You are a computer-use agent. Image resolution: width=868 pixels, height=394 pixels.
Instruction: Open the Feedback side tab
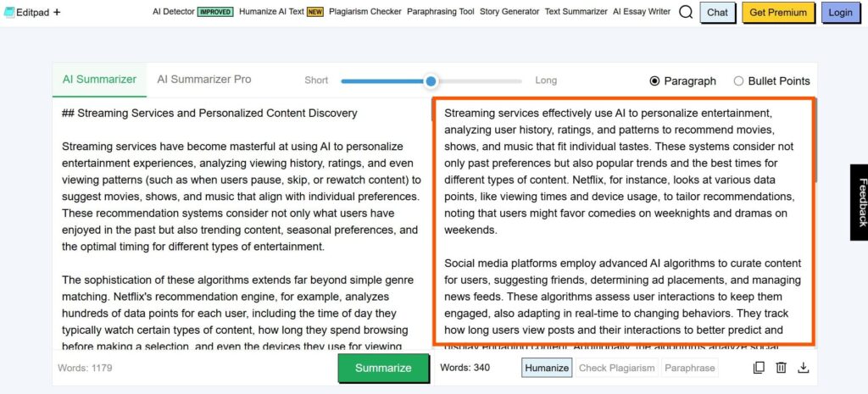[860, 202]
